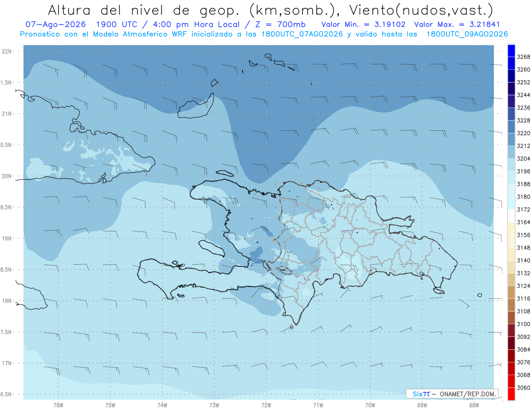The width and height of the screenshot is (532, 411).
Task: Click the 'Valor Min. = 3.19102' value
Action: [x=364, y=24]
